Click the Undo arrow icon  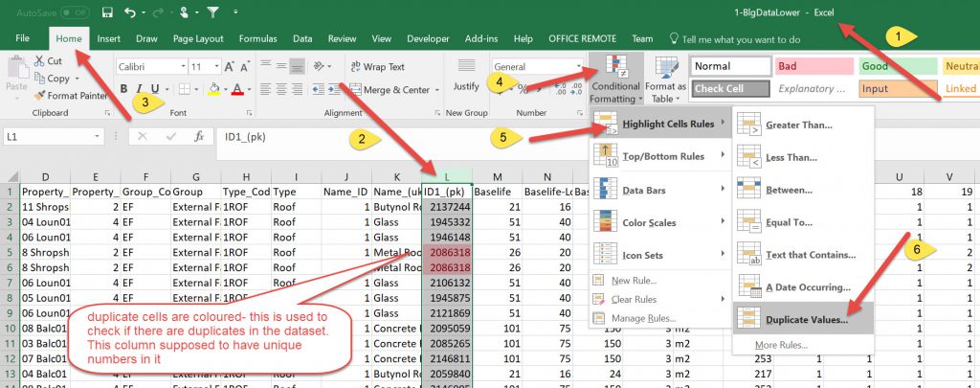point(130,13)
